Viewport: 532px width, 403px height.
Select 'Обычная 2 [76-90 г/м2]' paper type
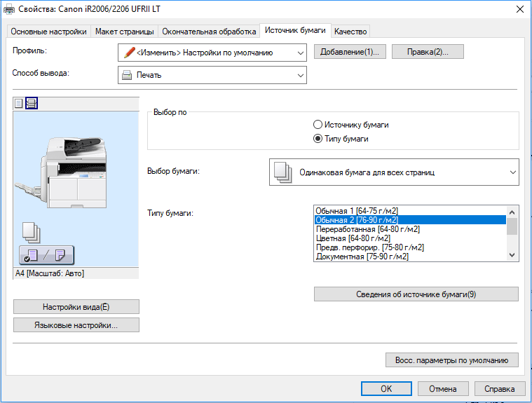[x=410, y=220]
